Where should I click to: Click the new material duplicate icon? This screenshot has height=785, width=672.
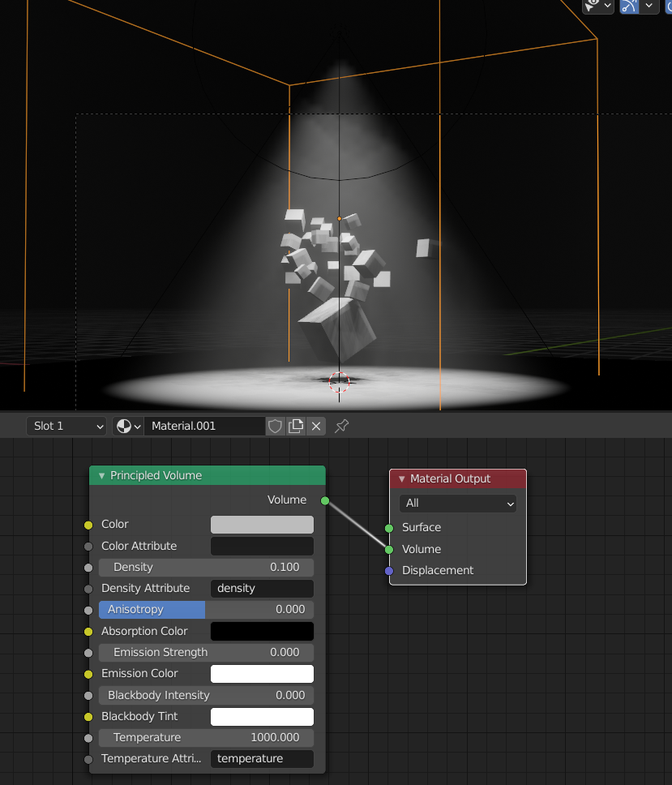pyautogui.click(x=296, y=426)
